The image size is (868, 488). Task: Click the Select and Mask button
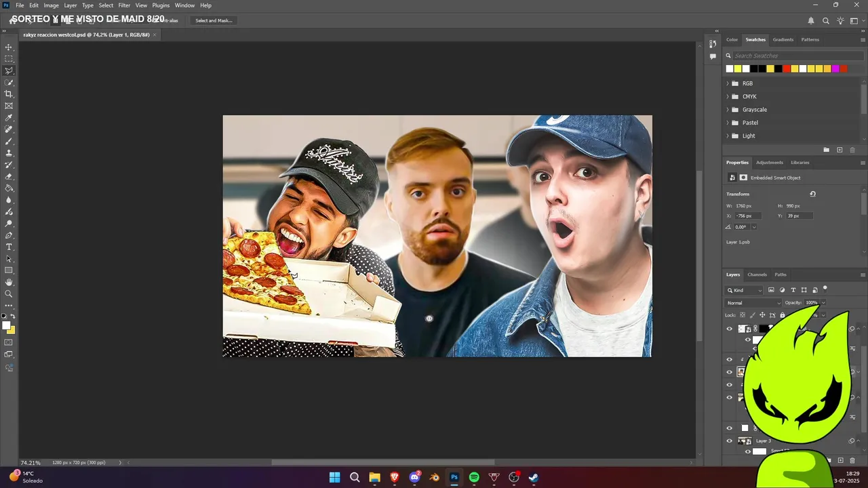(214, 20)
